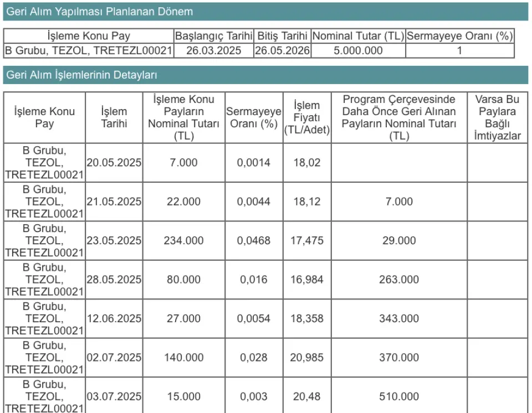Image resolution: width=532 pixels, height=413 pixels.
Task: Click the previously repurchased amount 370.000
Action: pos(399,358)
